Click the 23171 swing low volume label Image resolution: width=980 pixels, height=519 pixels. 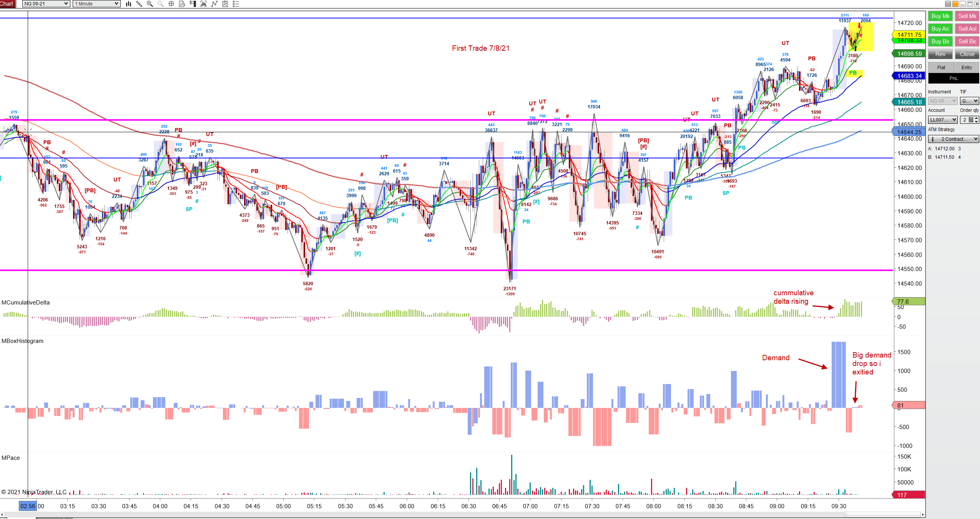click(510, 289)
